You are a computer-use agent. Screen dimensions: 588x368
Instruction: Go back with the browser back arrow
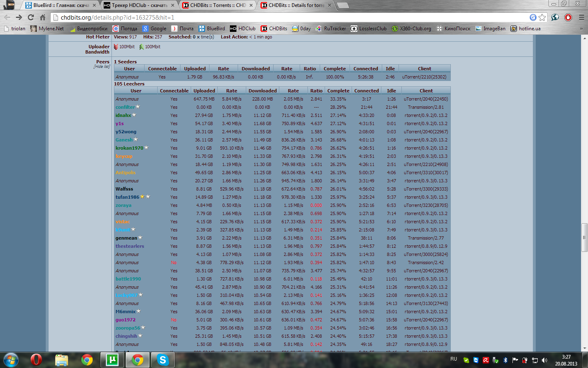pyautogui.click(x=7, y=17)
